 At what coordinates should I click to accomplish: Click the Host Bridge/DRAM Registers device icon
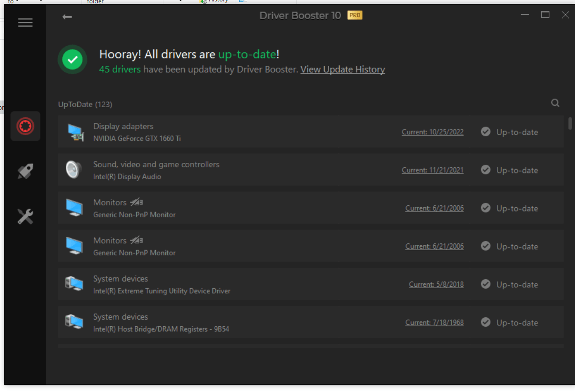tap(74, 322)
